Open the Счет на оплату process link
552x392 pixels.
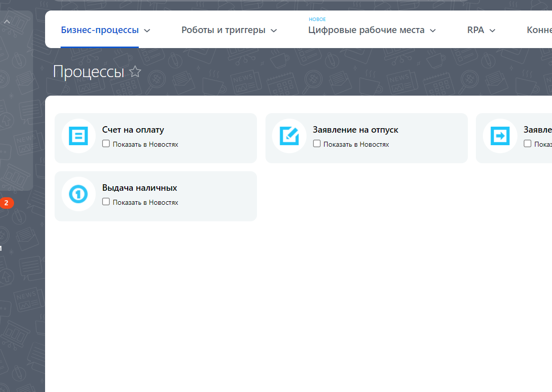point(133,130)
